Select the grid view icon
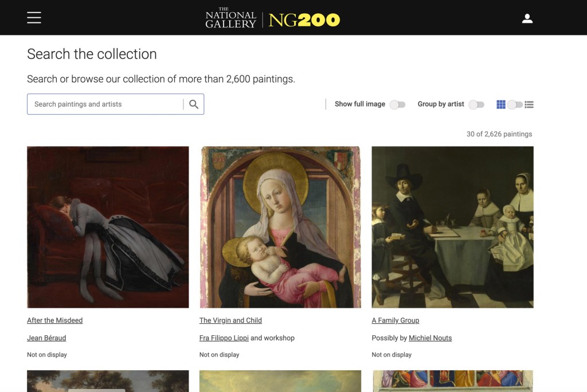Viewport: 587px width, 392px height. pos(501,104)
